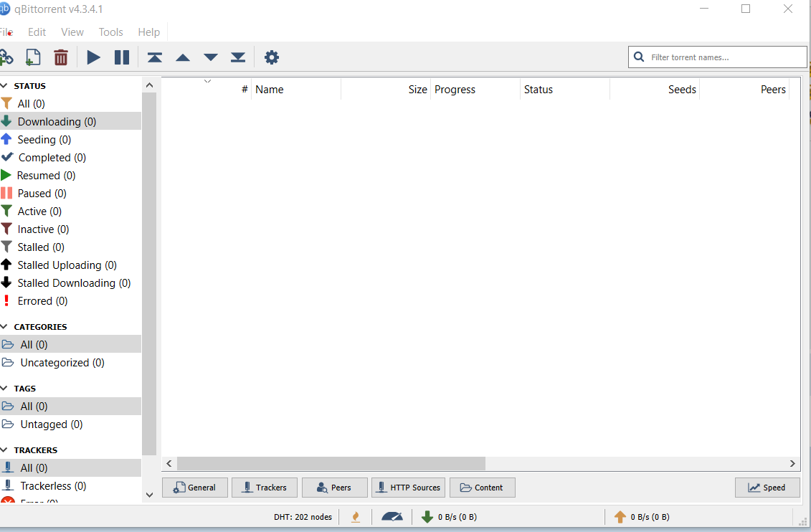
Task: Select All (0) under Trackers
Action: coord(70,467)
